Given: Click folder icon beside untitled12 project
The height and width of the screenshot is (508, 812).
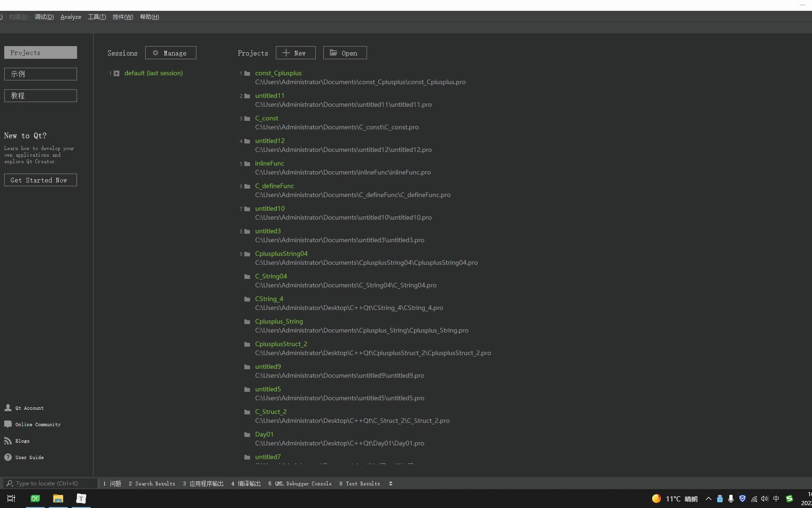Looking at the screenshot, I should (247, 141).
